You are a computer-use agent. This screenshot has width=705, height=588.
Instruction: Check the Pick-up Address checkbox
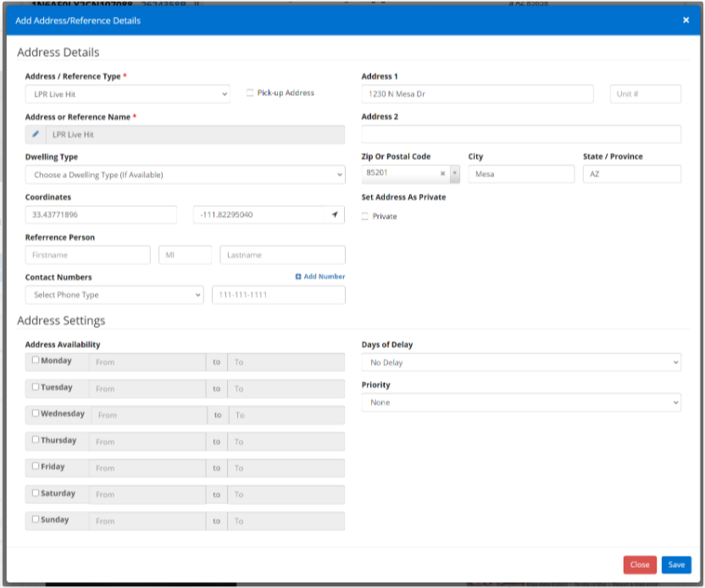[x=249, y=92]
